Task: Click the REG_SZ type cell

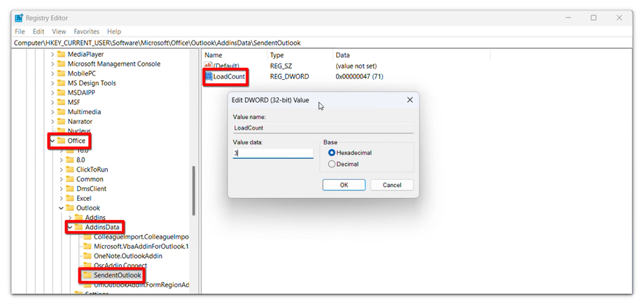Action: (x=281, y=66)
